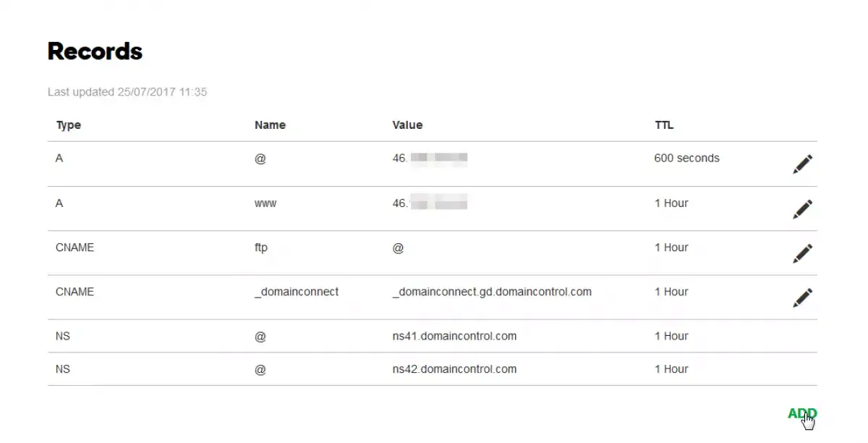Click the Value column header
Screen dimensions: 868x443
point(407,125)
